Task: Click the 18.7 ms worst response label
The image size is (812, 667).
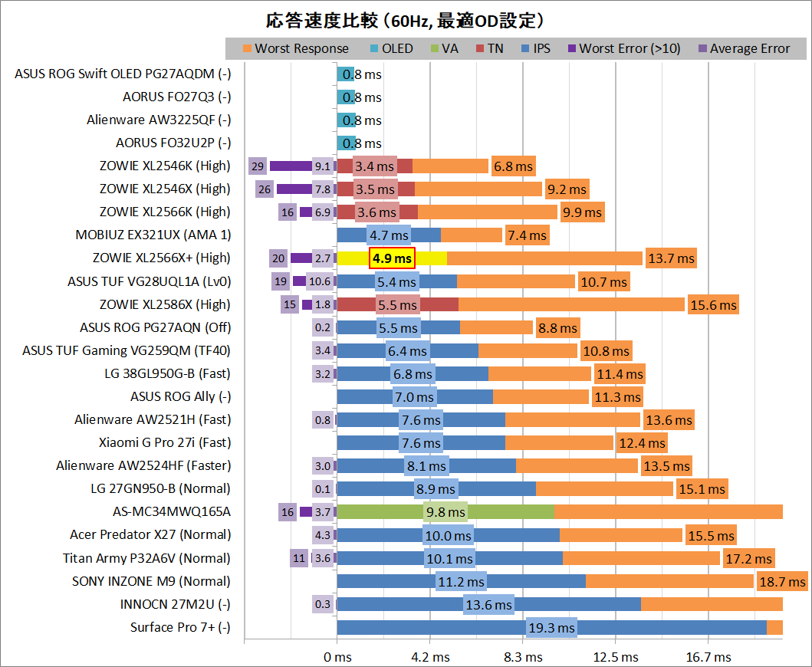Action: click(783, 582)
